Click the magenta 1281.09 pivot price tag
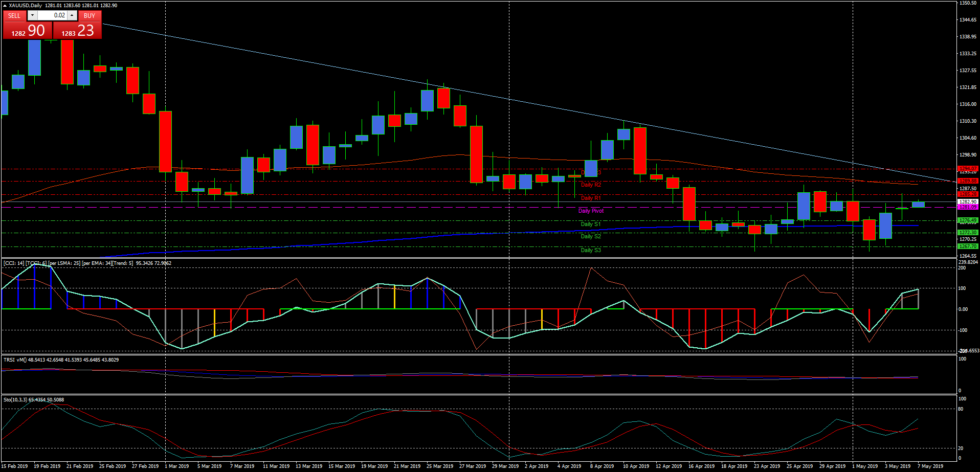 (967, 207)
